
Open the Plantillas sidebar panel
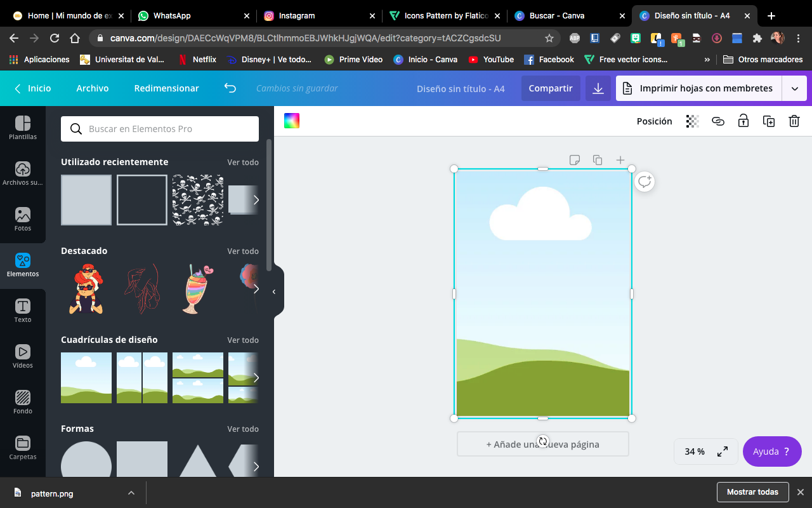pos(23,128)
